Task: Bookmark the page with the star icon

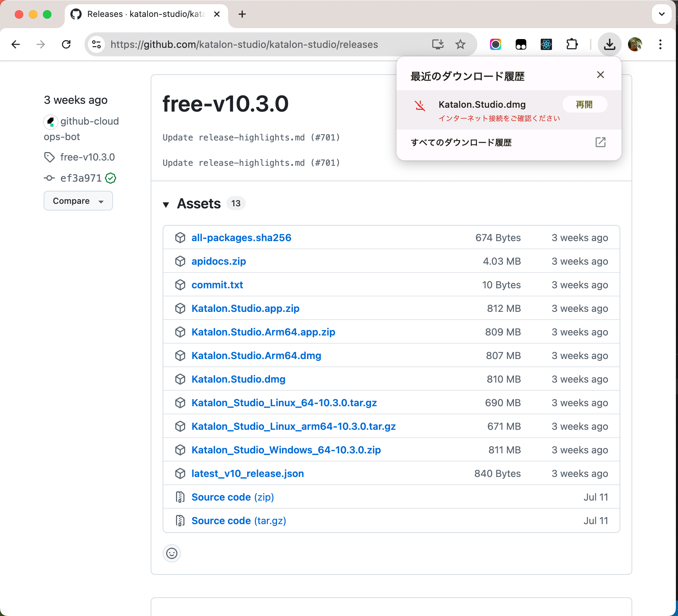Action: click(460, 44)
